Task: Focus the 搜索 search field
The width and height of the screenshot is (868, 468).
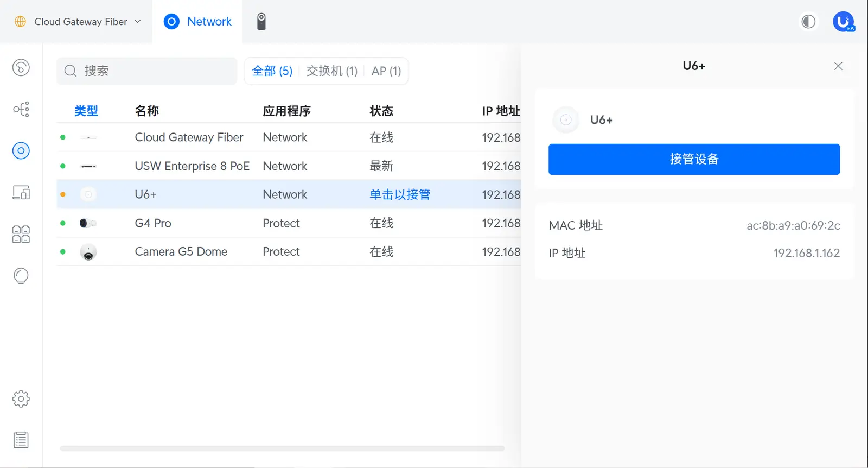Action: click(x=147, y=71)
